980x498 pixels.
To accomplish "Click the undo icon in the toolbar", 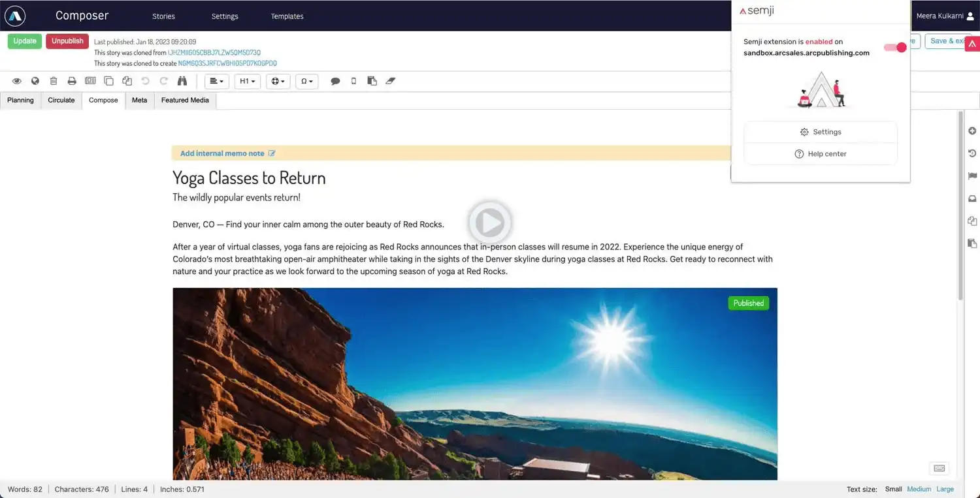I will click(x=144, y=81).
